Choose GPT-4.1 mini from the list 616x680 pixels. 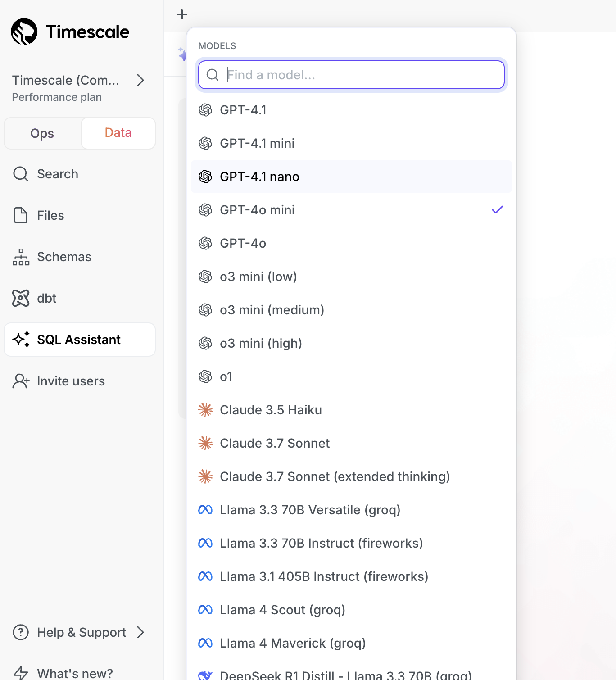tap(351, 143)
